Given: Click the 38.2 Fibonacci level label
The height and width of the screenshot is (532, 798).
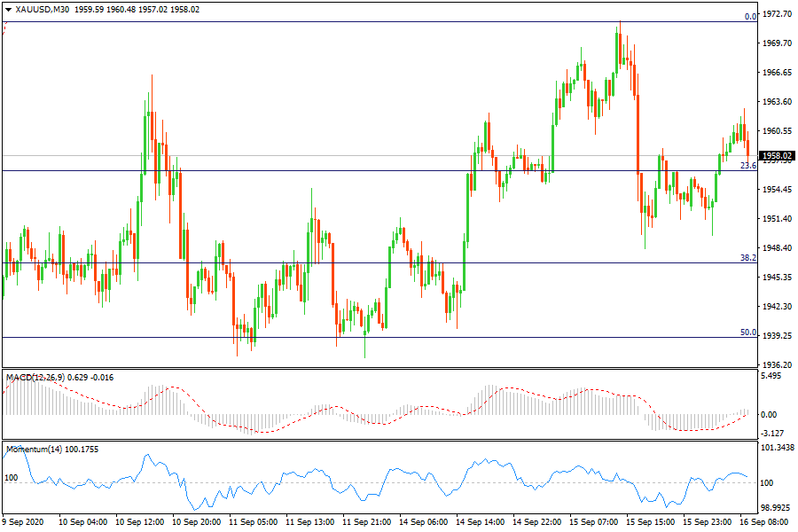Looking at the screenshot, I should 748,258.
